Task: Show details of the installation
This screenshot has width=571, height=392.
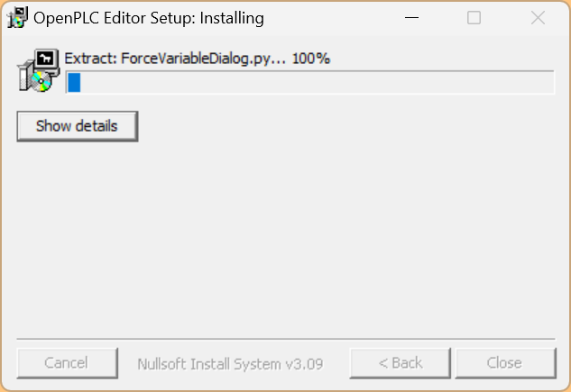Action: point(77,126)
